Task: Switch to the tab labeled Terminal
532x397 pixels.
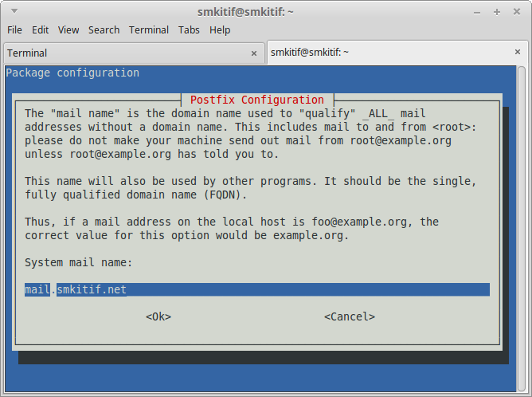Action: [134, 53]
